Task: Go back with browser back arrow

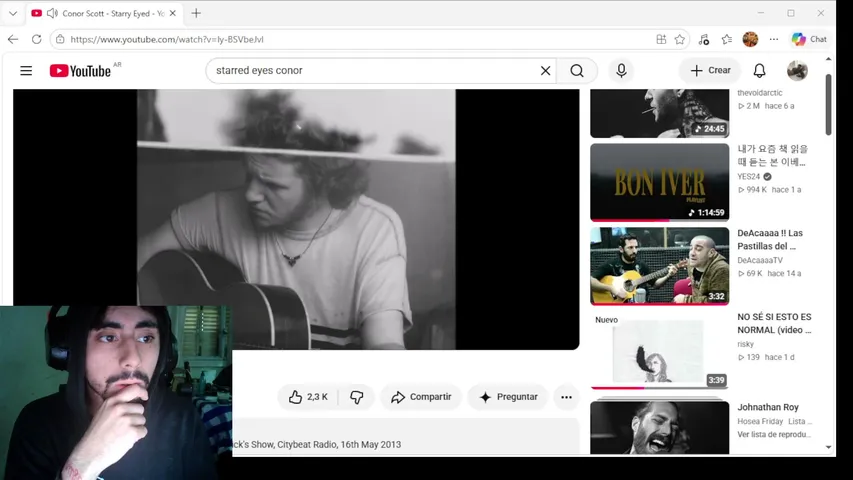Action: (13, 39)
